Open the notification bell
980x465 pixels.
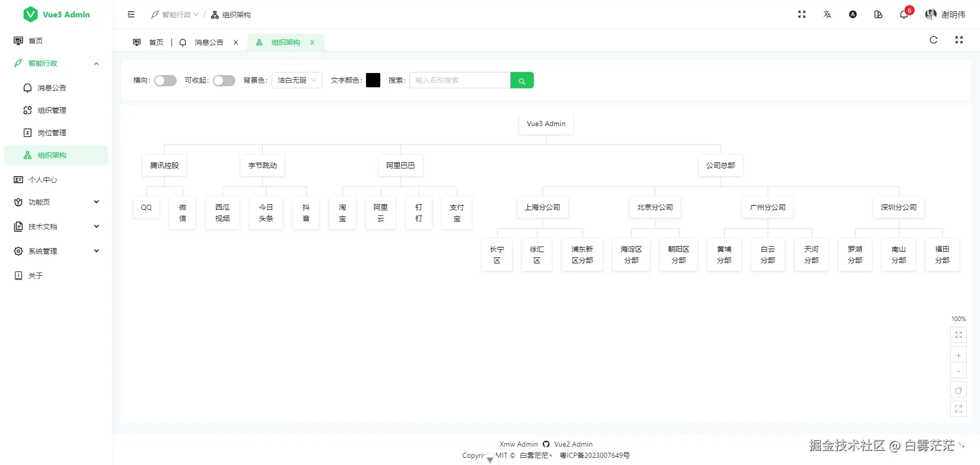coord(904,14)
